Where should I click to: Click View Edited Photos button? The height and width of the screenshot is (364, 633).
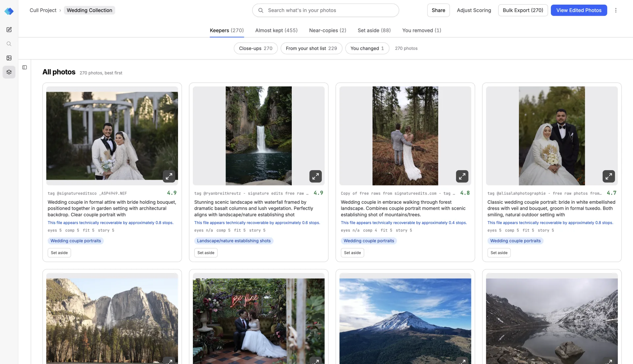(579, 10)
